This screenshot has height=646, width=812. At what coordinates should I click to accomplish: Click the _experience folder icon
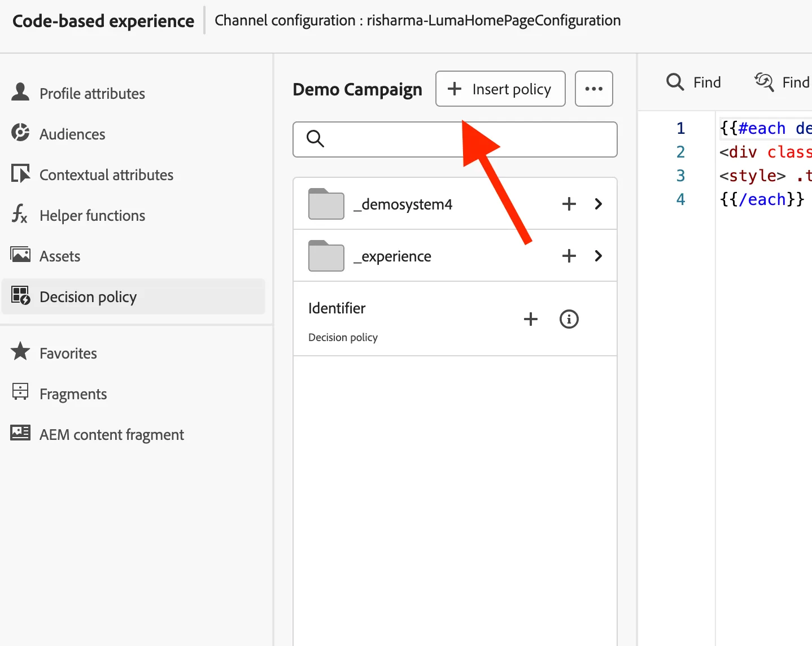(x=326, y=256)
